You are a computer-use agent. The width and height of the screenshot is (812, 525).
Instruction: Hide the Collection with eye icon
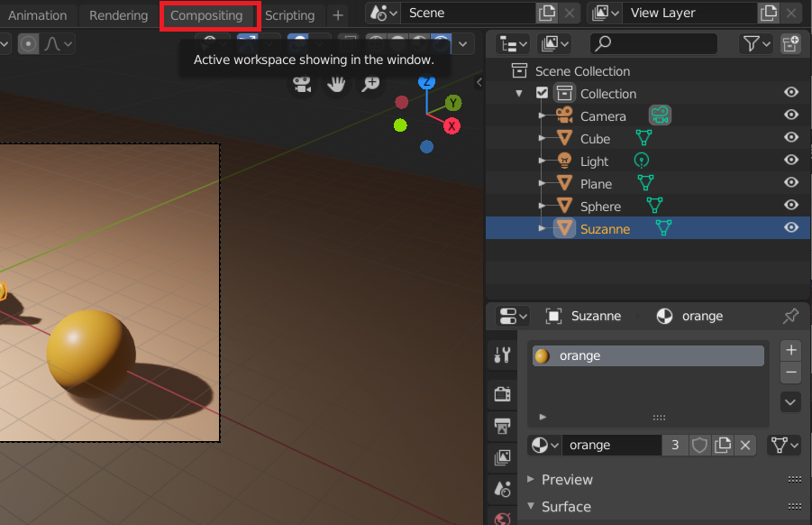click(790, 92)
